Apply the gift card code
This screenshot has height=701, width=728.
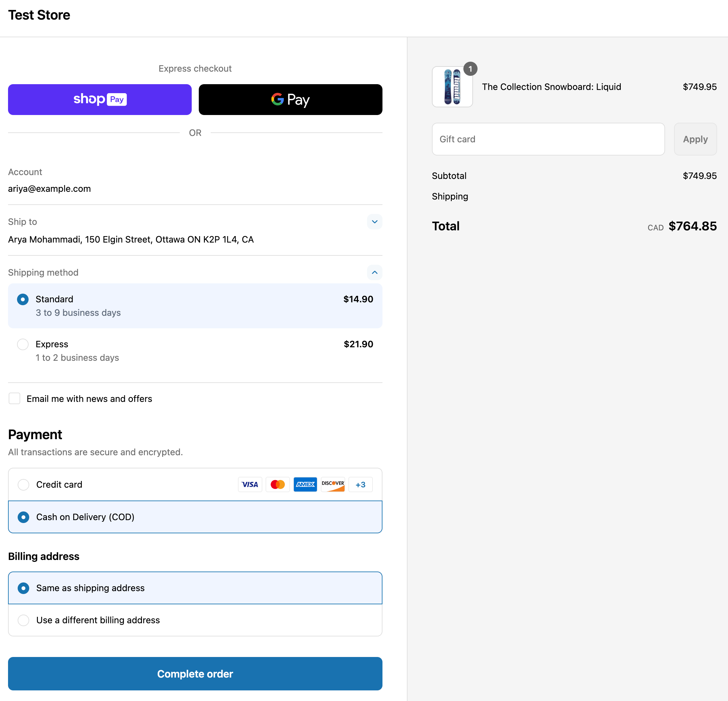click(x=695, y=139)
